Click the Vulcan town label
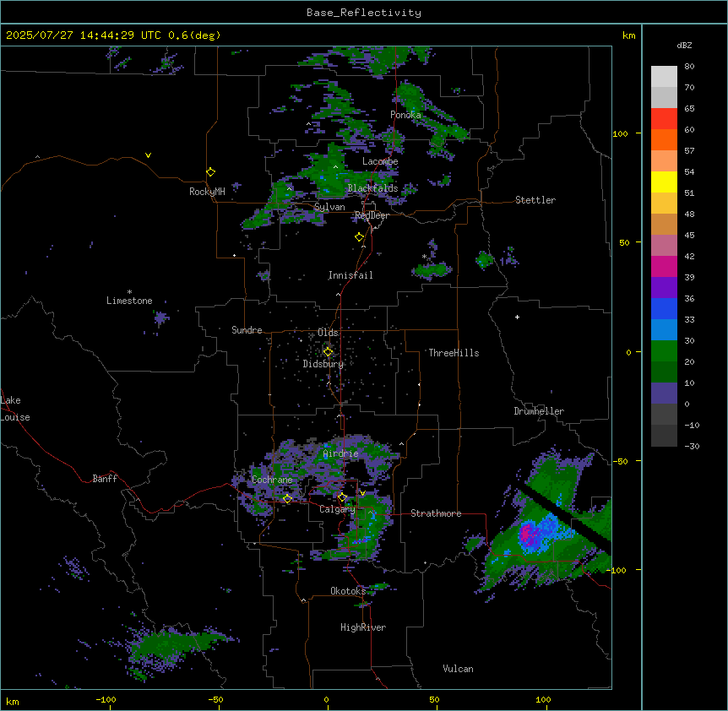The width and height of the screenshot is (728, 711). click(x=459, y=669)
